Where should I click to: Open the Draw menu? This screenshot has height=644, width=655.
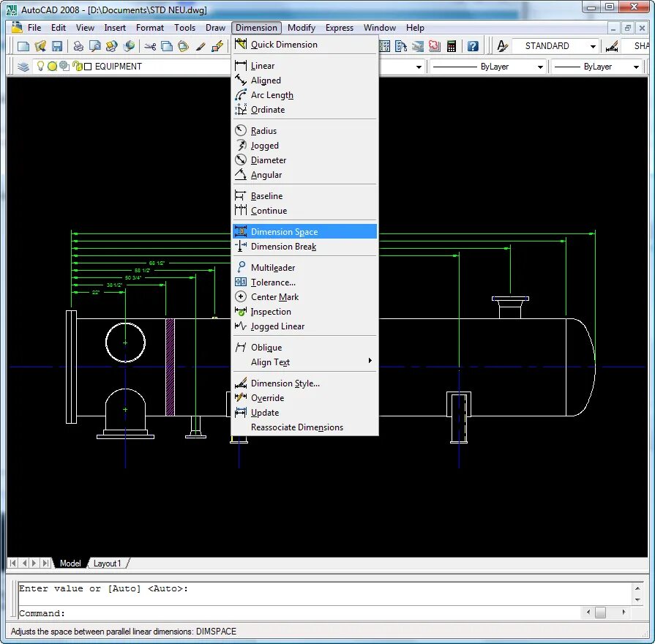click(x=215, y=28)
